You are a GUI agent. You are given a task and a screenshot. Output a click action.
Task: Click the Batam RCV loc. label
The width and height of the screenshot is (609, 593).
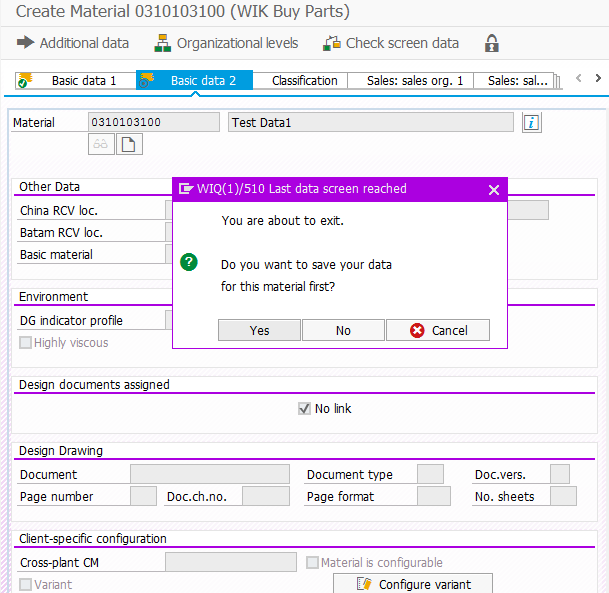tap(61, 233)
